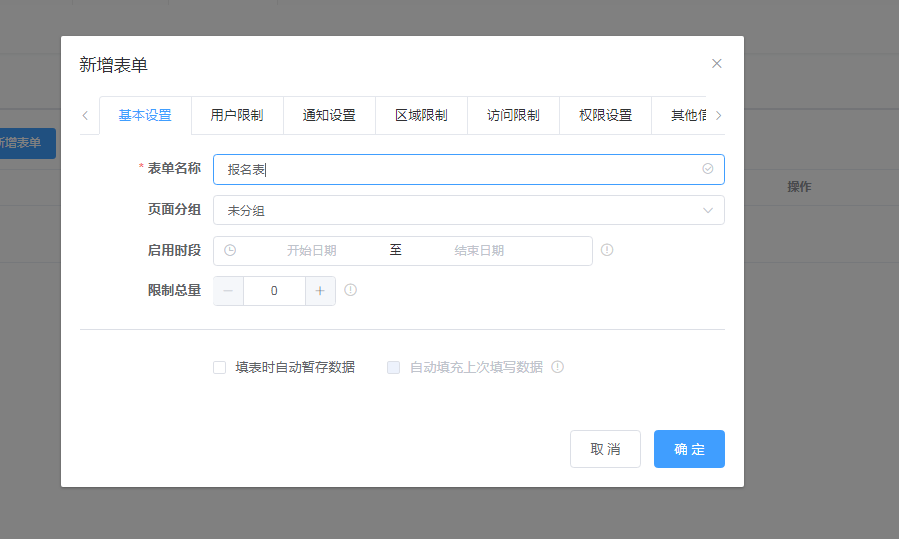Screen dimensions: 899x539
Task: Click the 结束日期 field
Action: [x=479, y=251]
